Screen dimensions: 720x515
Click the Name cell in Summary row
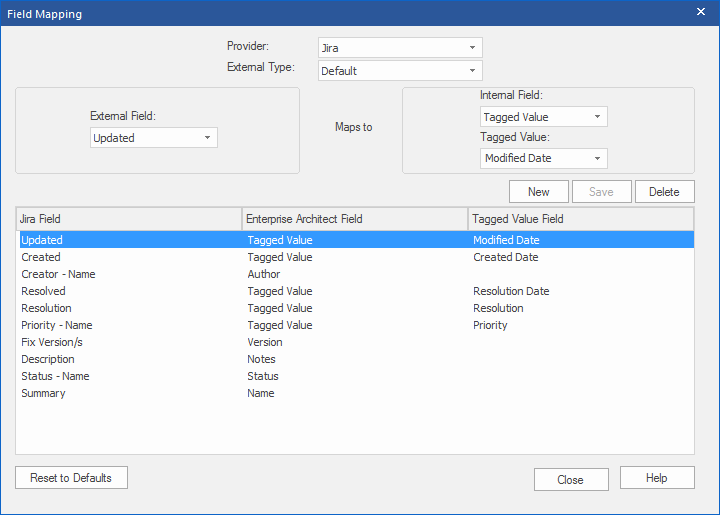point(261,393)
